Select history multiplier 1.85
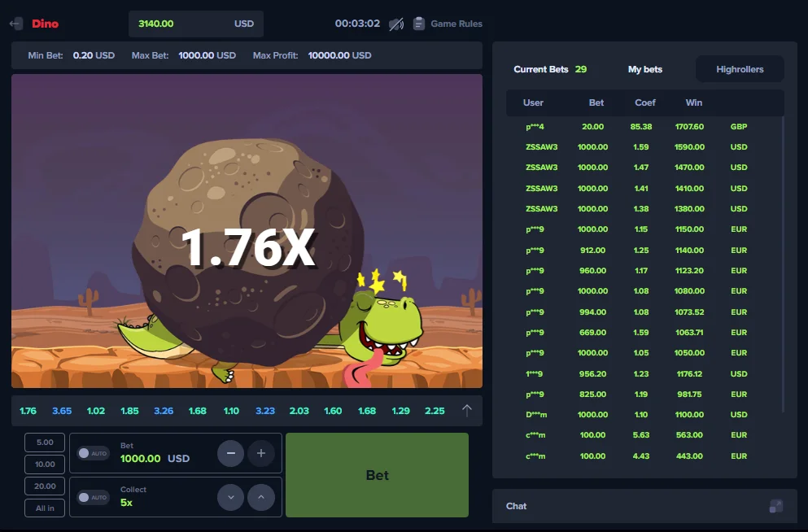 [129, 411]
